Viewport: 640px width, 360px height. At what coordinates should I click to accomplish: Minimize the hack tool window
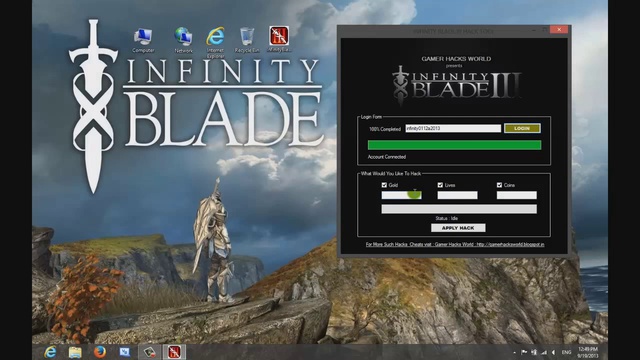[533, 30]
